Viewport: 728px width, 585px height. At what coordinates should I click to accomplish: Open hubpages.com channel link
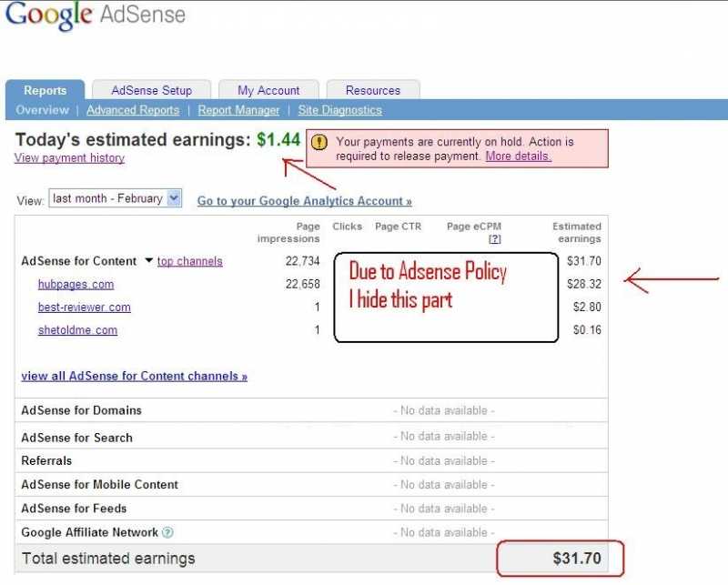point(76,284)
